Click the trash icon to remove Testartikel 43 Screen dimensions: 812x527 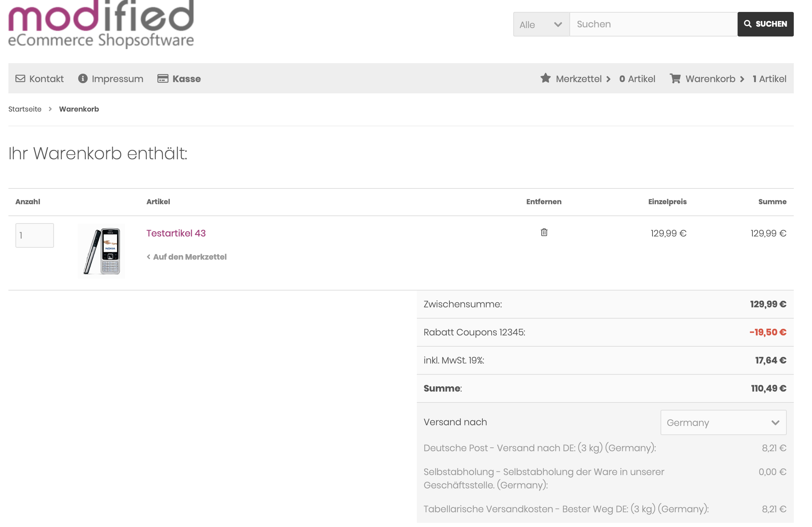coord(544,232)
